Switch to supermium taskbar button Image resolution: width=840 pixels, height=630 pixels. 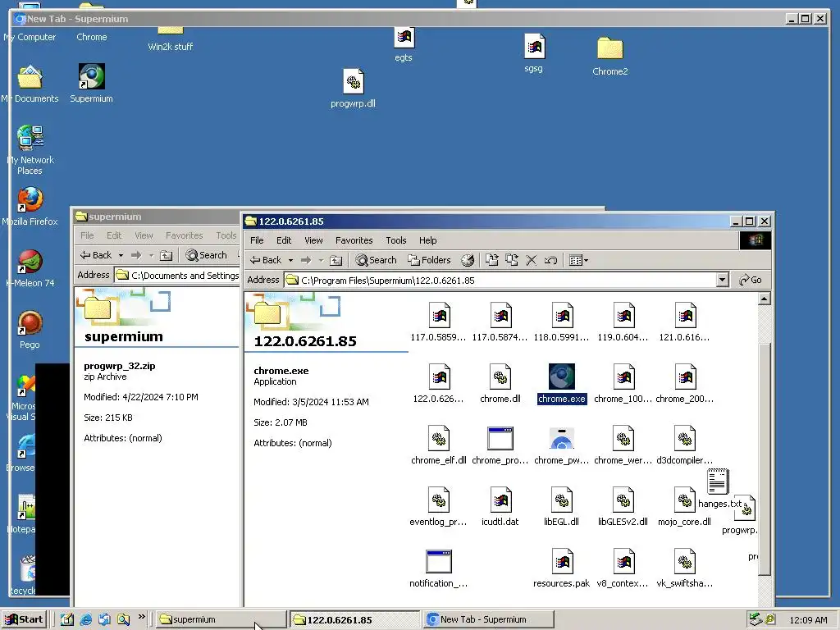point(221,619)
